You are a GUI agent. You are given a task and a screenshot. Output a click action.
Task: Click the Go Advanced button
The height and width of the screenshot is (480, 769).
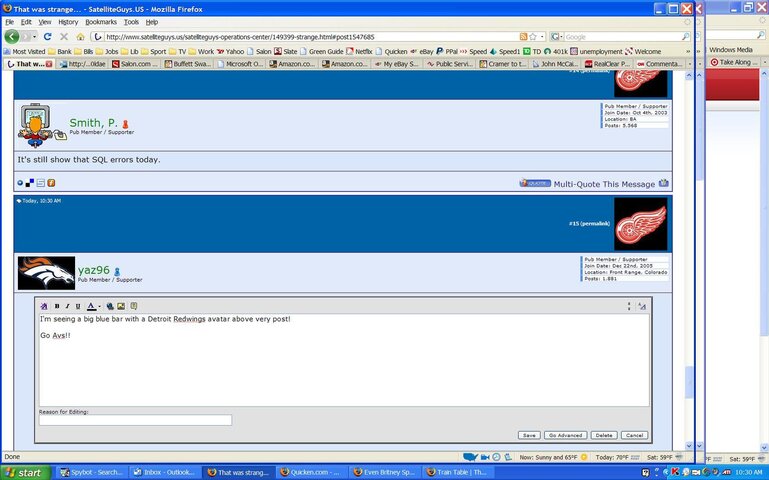click(x=565, y=435)
